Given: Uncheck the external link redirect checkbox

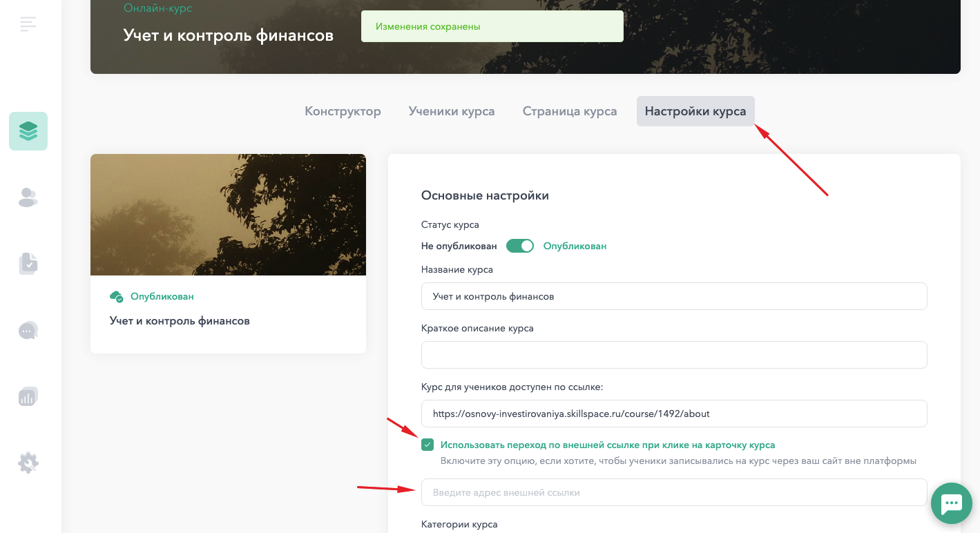Looking at the screenshot, I should pyautogui.click(x=427, y=445).
